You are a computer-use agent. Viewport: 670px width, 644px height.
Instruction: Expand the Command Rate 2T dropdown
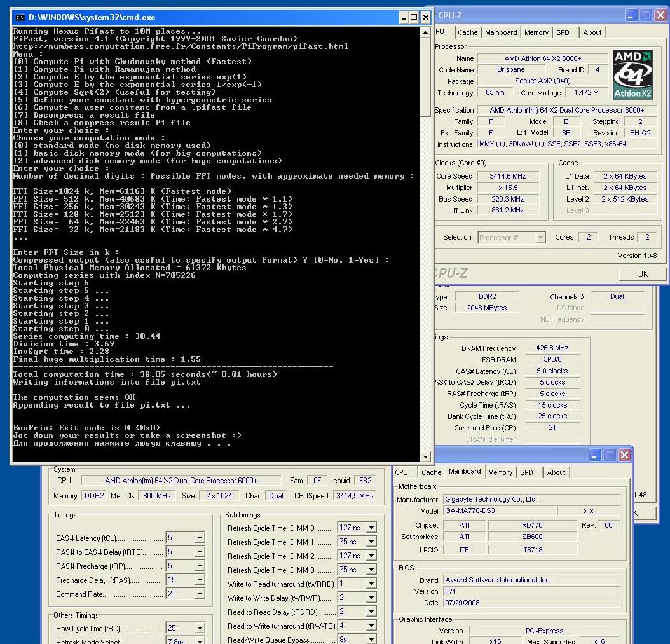tap(200, 594)
